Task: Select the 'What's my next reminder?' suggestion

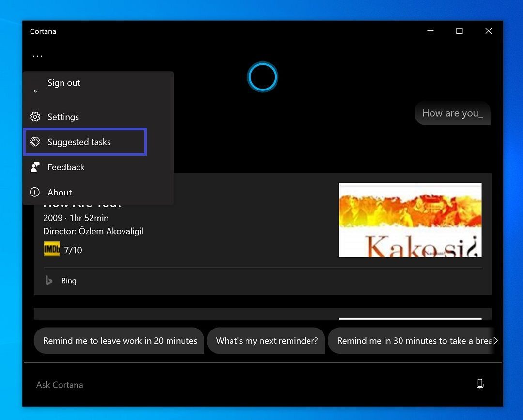Action: (x=266, y=341)
